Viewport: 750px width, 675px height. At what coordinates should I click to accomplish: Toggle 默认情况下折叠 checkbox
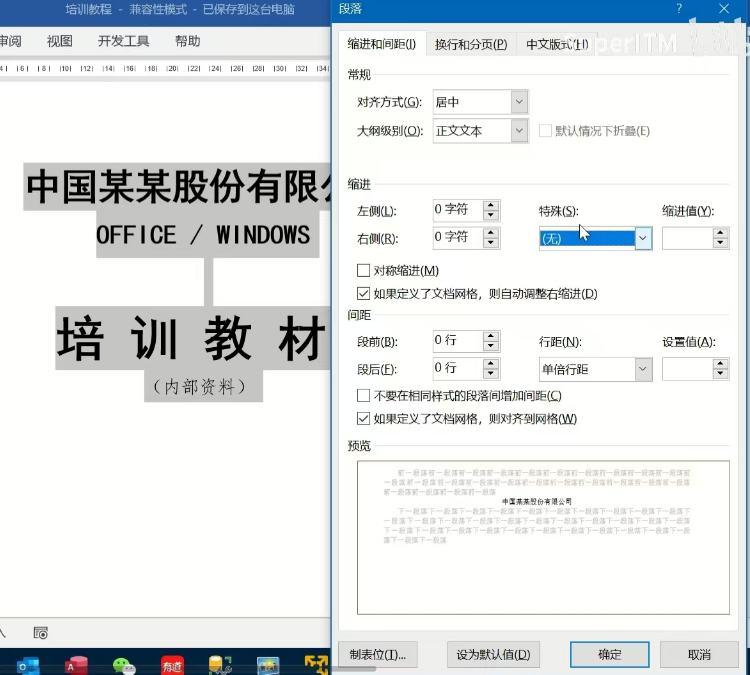point(545,131)
